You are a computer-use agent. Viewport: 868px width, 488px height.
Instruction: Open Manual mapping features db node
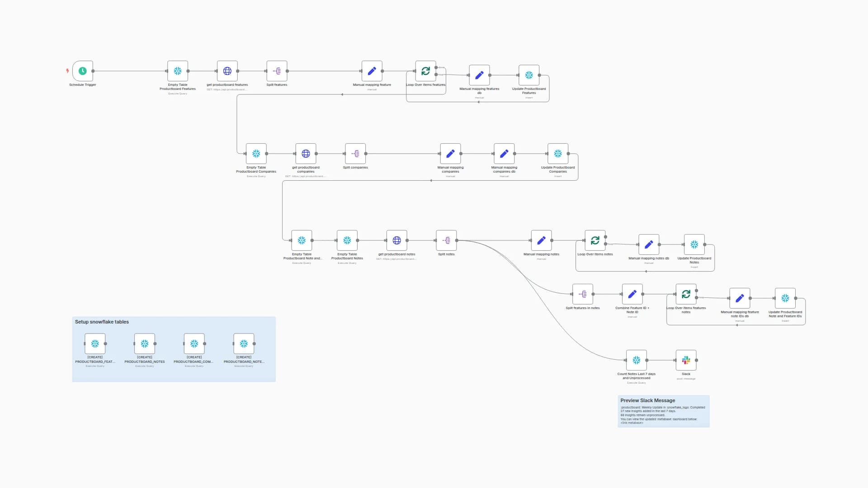[479, 75]
